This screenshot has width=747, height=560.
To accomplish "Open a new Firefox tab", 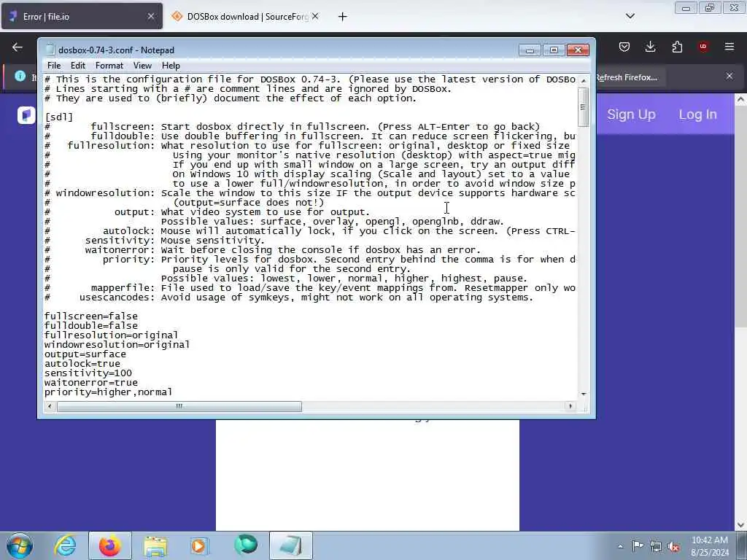I will (x=343, y=17).
